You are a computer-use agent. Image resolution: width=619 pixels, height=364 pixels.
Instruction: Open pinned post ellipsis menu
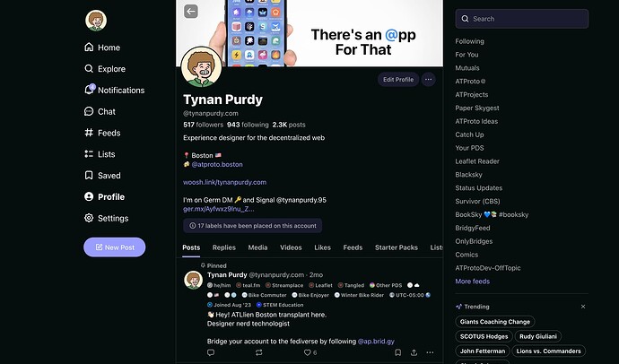click(x=430, y=352)
